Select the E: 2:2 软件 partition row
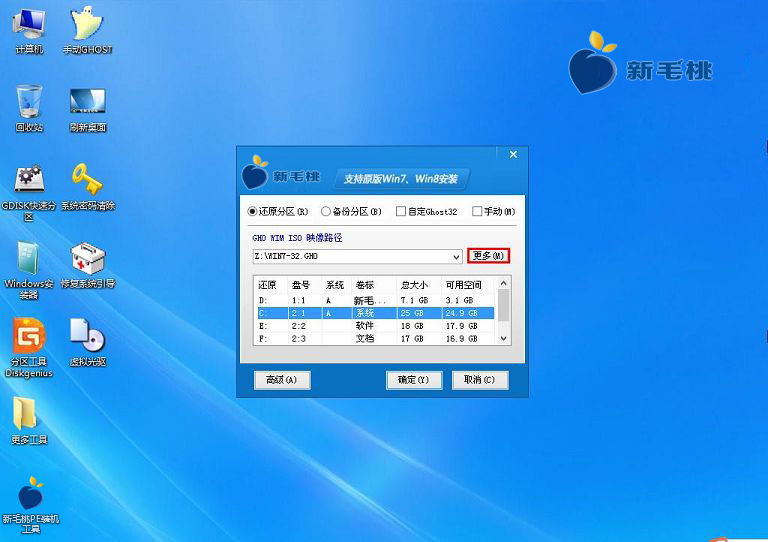768x542 pixels. (376, 326)
